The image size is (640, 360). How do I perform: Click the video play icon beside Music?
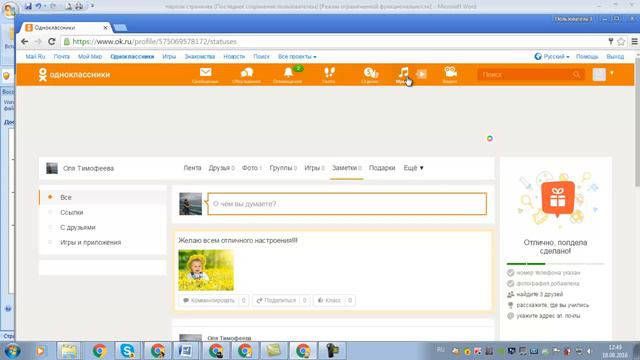(422, 74)
